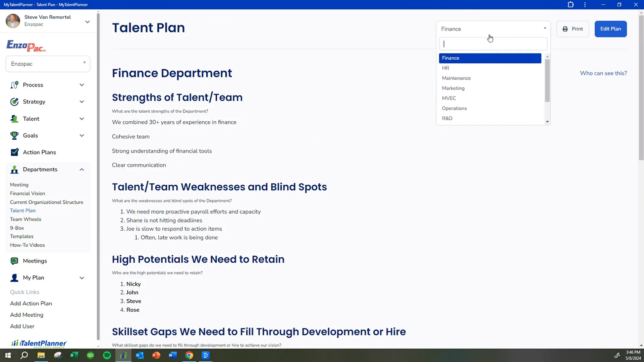Select Marketing from the department list
Image resolution: width=644 pixels, height=362 pixels.
coord(453,88)
